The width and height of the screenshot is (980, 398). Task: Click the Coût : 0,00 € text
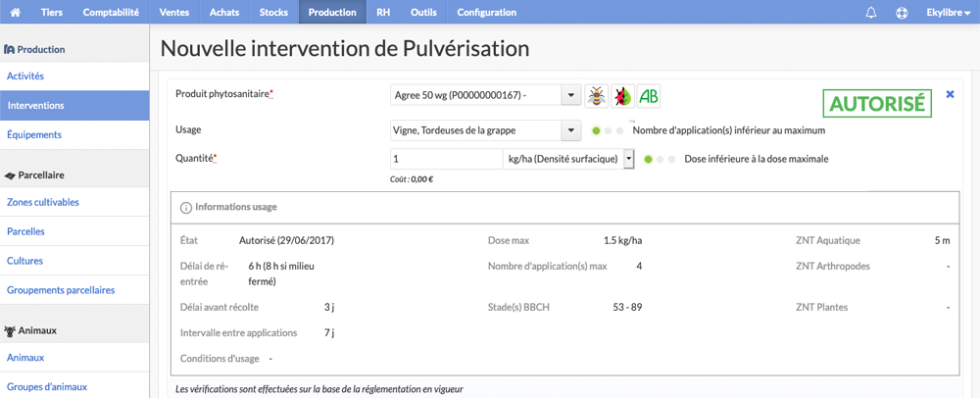(412, 178)
